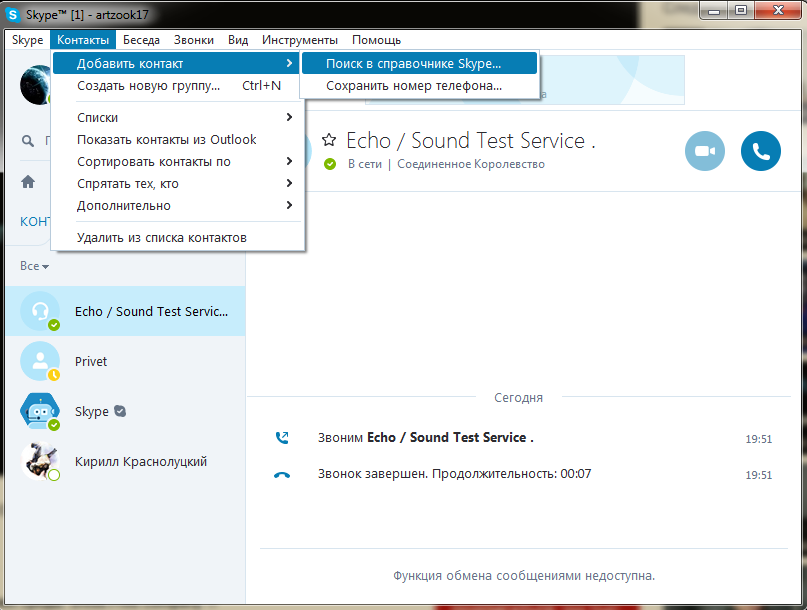Select the Skype contact row
The height and width of the screenshot is (610, 807).
(x=126, y=411)
